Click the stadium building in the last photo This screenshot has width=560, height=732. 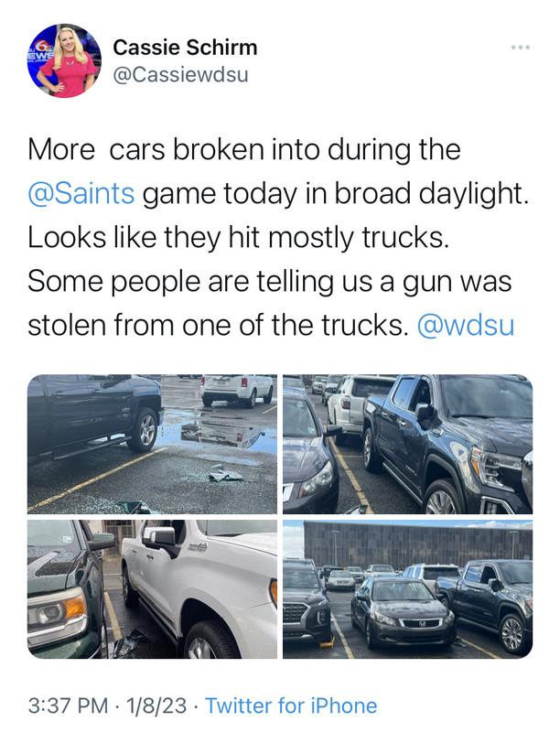[417, 544]
